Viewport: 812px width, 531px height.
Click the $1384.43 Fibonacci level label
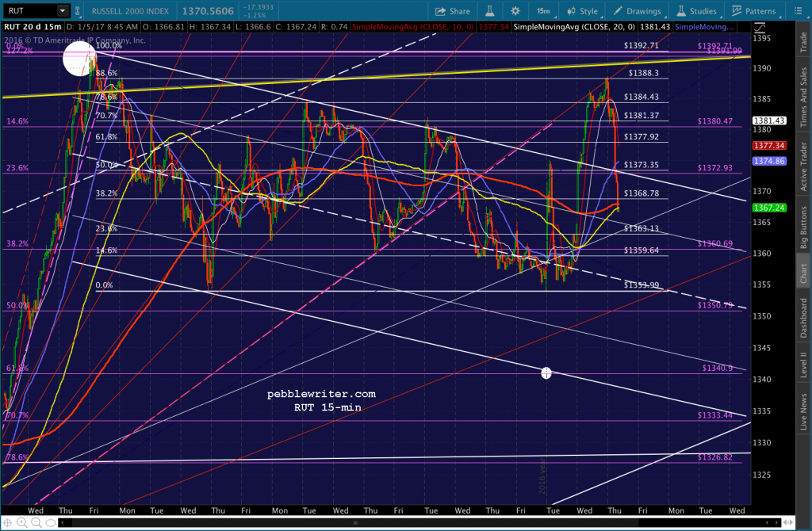click(641, 97)
